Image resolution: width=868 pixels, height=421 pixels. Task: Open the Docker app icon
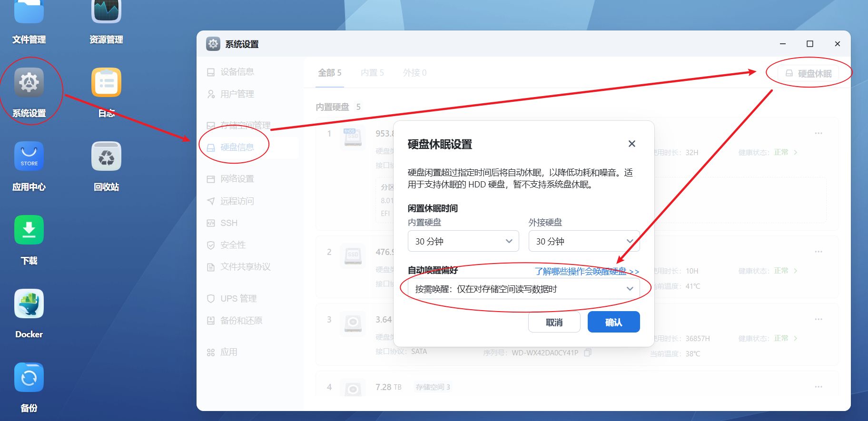[x=29, y=304]
